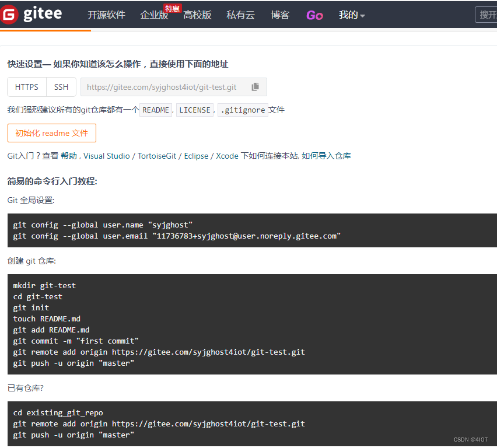Select the HTTPS protocol tab

click(26, 86)
